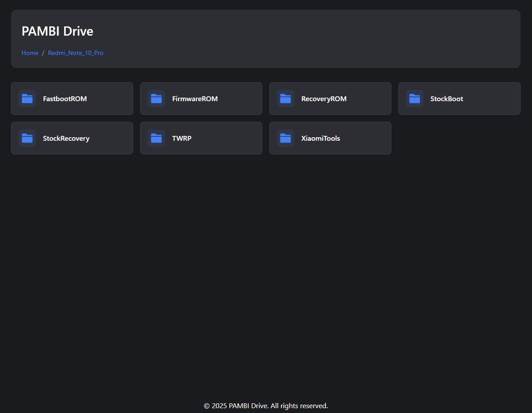Image resolution: width=532 pixels, height=413 pixels.
Task: Click the TWRP folder icon
Action: (x=156, y=138)
